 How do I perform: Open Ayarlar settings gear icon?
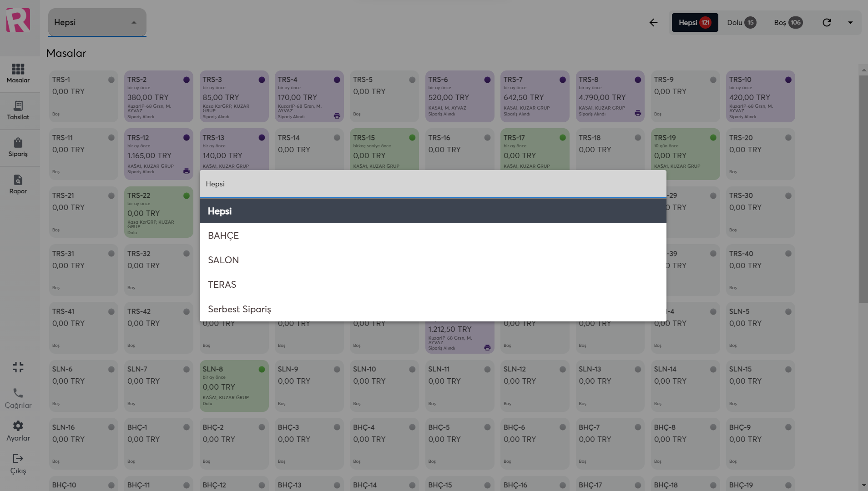point(18,426)
